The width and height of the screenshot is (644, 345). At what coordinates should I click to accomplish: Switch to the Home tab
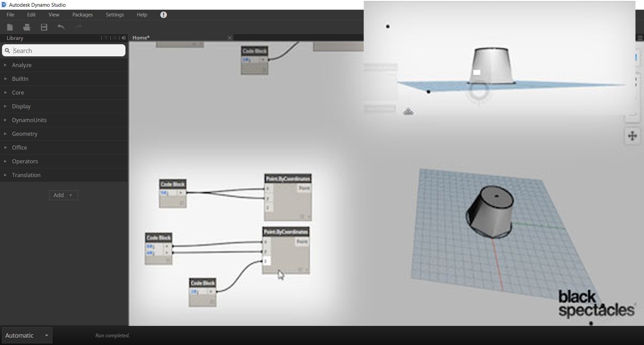click(x=141, y=38)
